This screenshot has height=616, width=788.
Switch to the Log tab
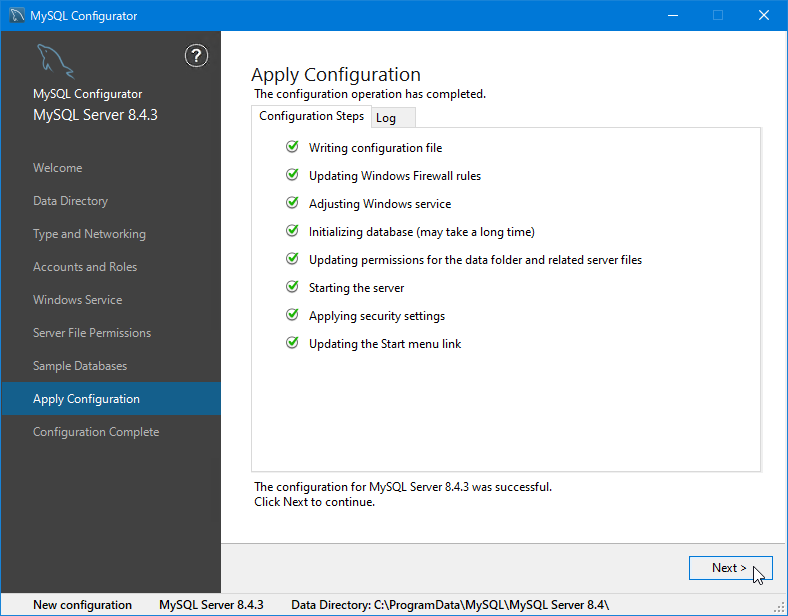point(393,118)
